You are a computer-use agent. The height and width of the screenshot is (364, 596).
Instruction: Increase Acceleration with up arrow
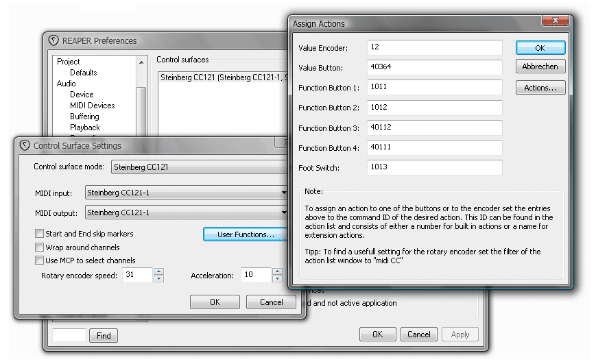278,271
